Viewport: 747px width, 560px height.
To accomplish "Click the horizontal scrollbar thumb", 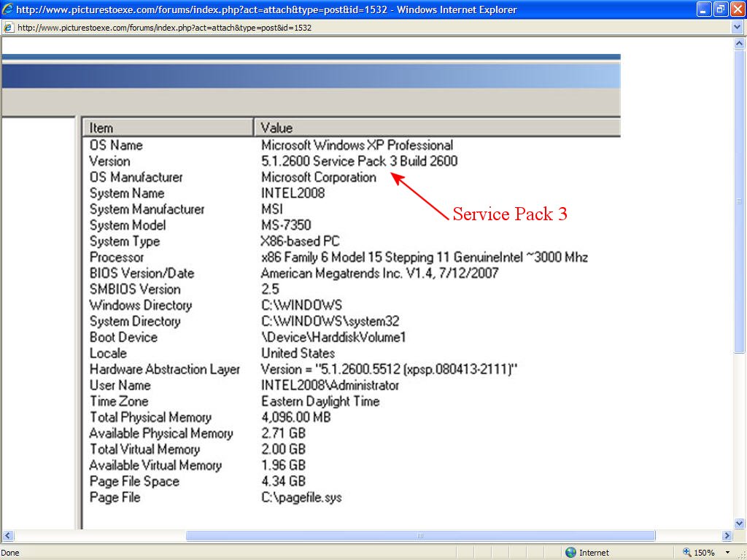I will click(x=420, y=535).
